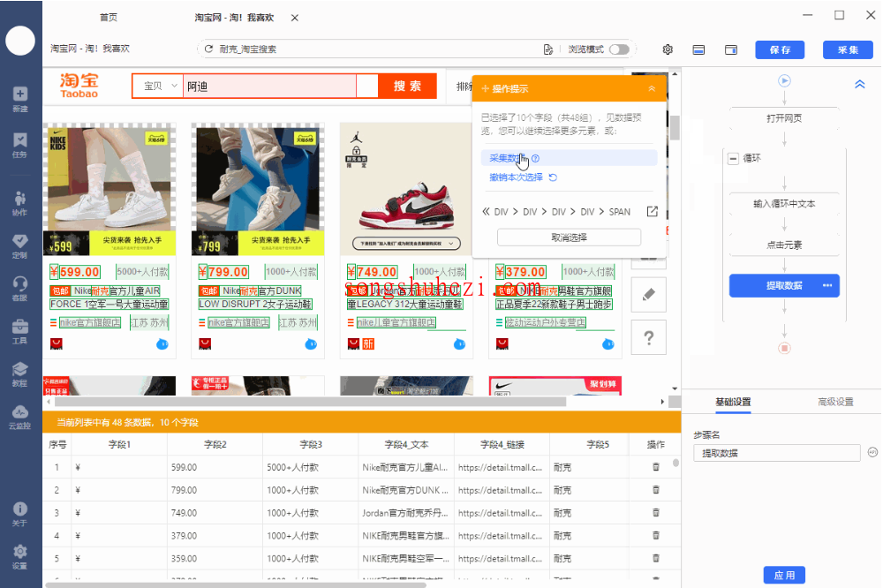883x588 pixels.
Task: Click the reload icon in address bar
Action: tap(208, 49)
